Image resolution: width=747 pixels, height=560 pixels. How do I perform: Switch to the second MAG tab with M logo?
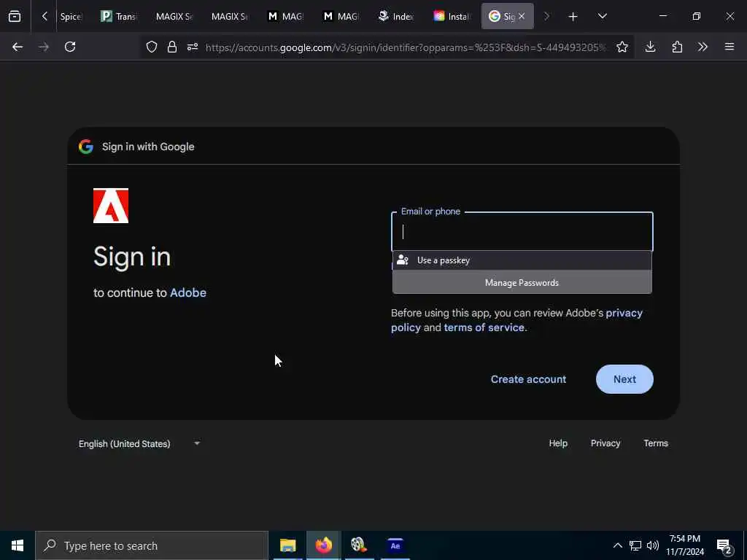(x=340, y=17)
